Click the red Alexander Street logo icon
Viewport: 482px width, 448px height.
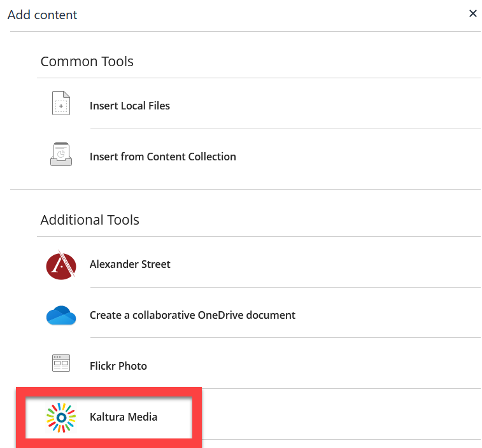point(61,265)
